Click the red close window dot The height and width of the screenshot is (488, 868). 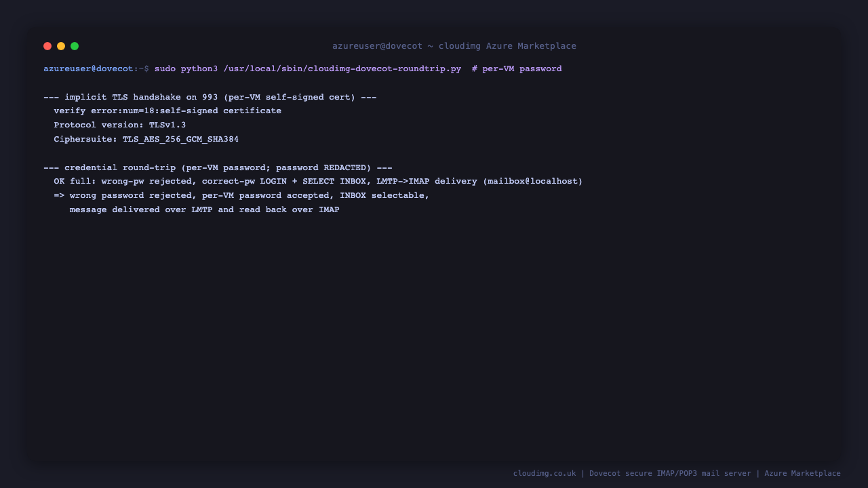(x=47, y=46)
